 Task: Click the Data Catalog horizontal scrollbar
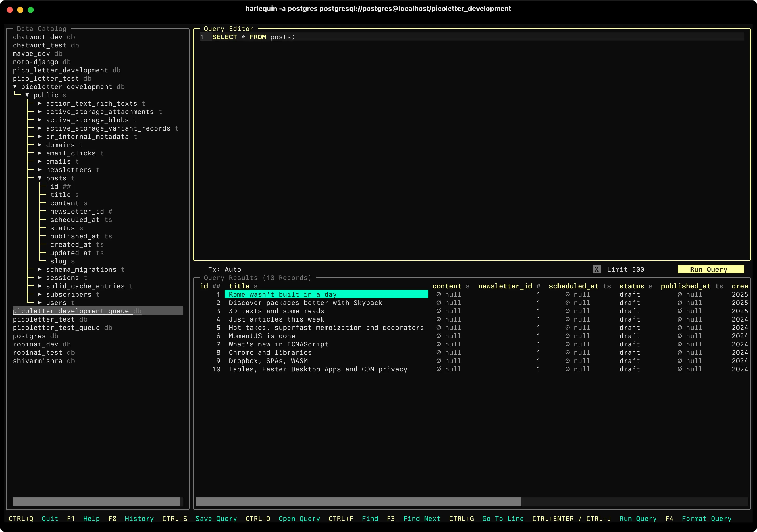pos(96,501)
